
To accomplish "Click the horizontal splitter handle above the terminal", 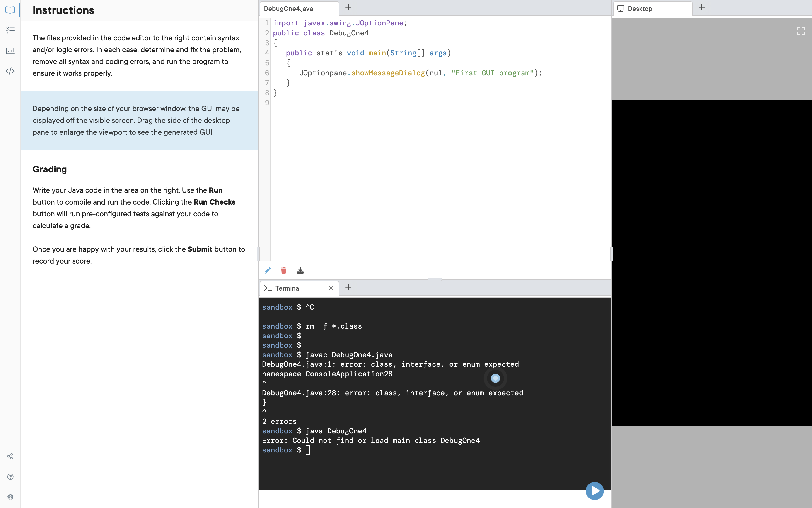I will [x=435, y=279].
